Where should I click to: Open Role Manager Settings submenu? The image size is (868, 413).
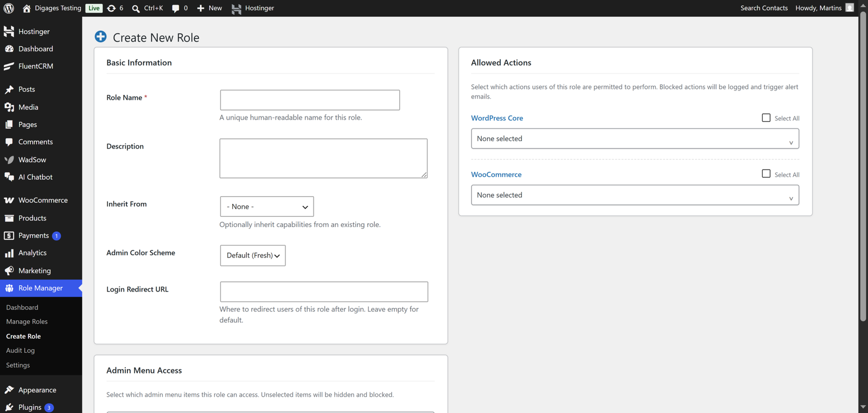click(x=18, y=365)
